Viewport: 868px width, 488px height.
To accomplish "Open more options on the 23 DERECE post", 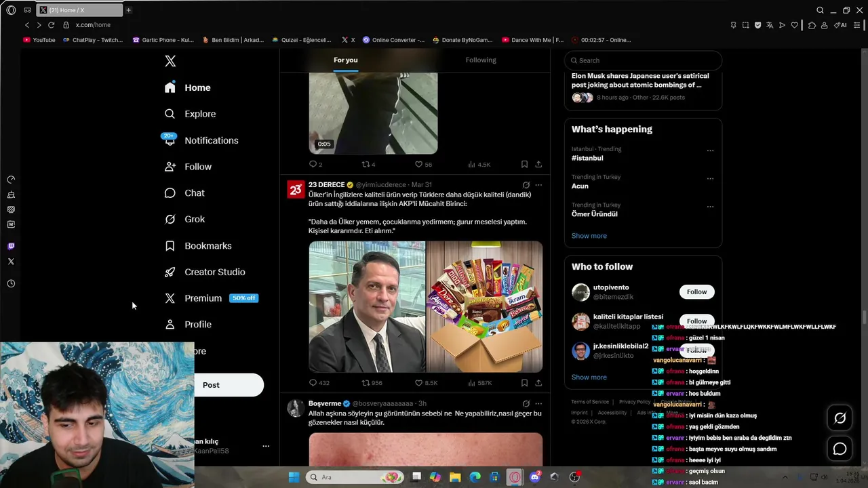I will (538, 185).
